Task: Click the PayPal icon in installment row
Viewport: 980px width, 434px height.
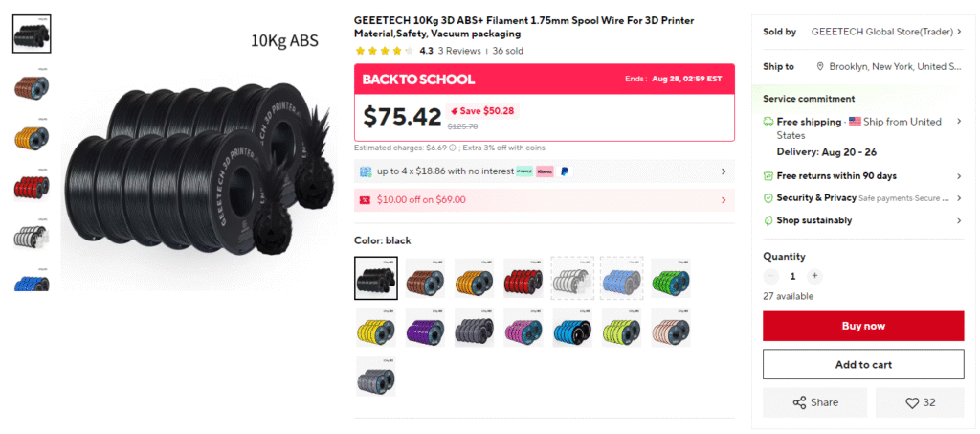Action: coord(565,171)
